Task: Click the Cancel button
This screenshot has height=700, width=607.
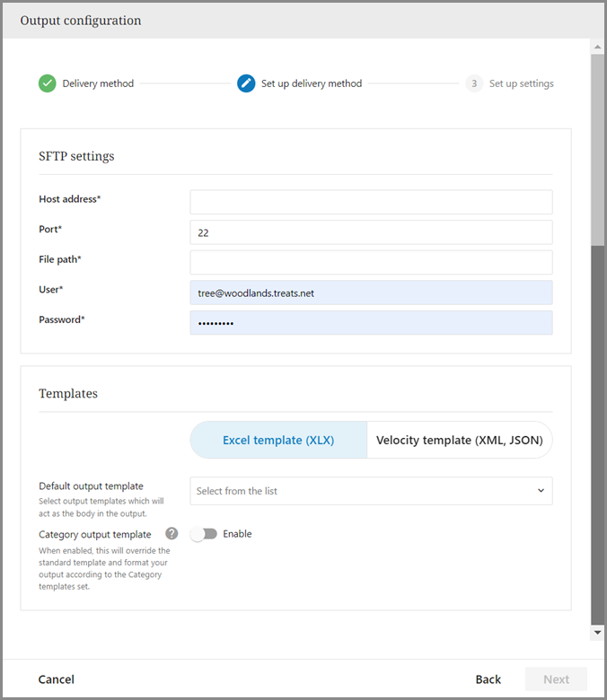Action: pyautogui.click(x=57, y=679)
